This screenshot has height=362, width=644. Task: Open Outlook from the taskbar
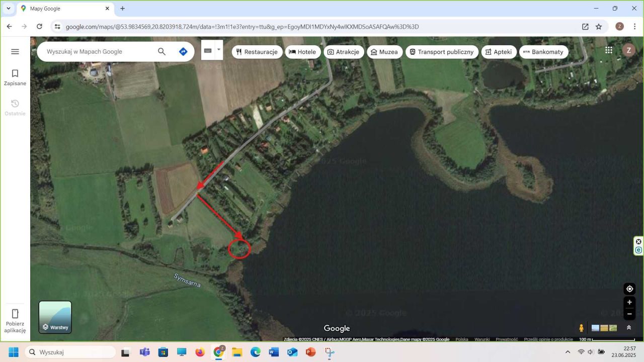point(292,352)
